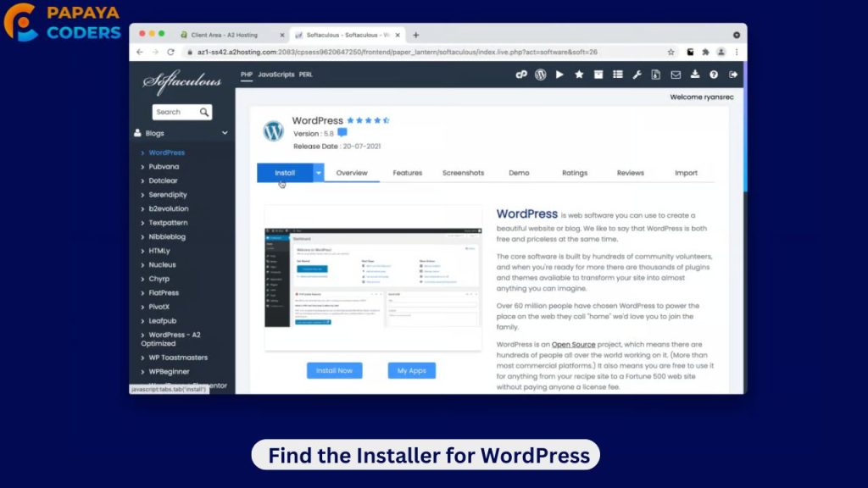Switch to PERL scripts category
The width and height of the screenshot is (868, 488).
point(305,75)
